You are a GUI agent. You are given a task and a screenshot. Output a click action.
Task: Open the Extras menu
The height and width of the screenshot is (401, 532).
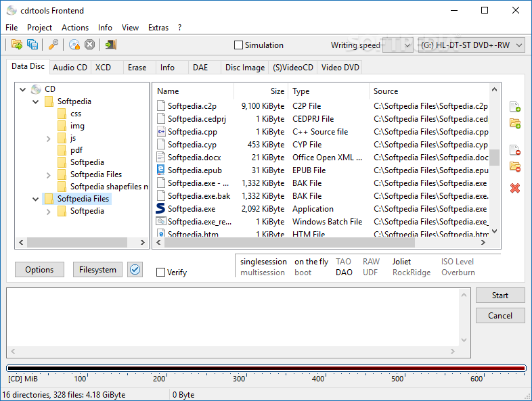[158, 28]
